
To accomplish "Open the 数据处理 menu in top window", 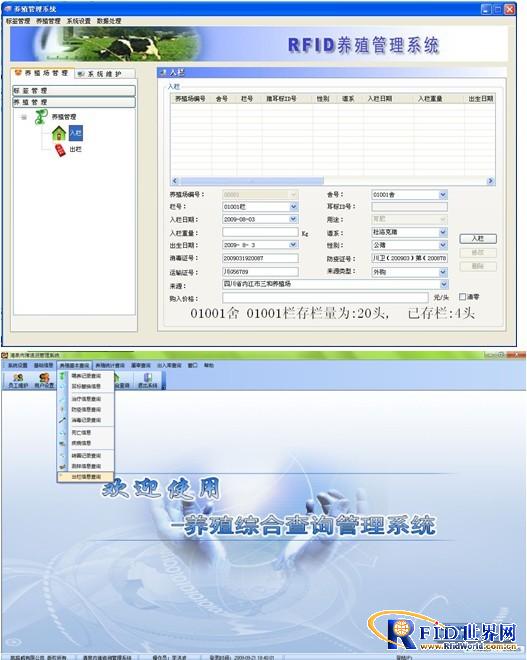I will 109,21.
